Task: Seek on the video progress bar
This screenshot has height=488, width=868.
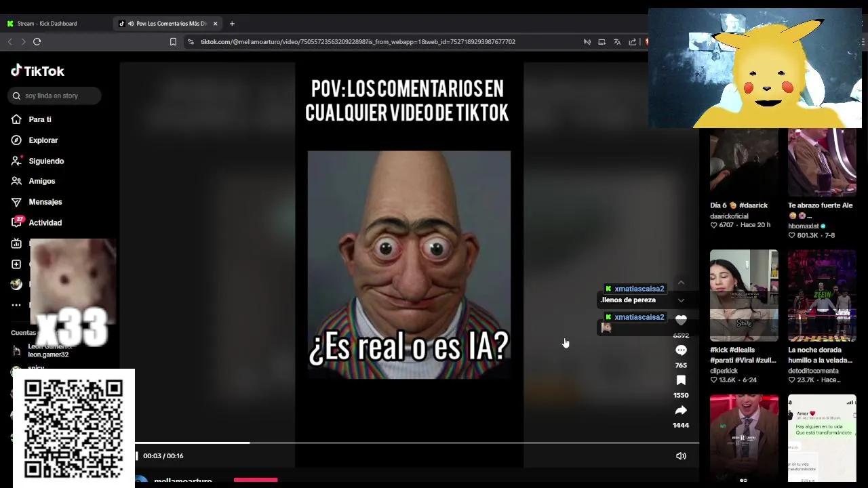Action: (x=417, y=443)
